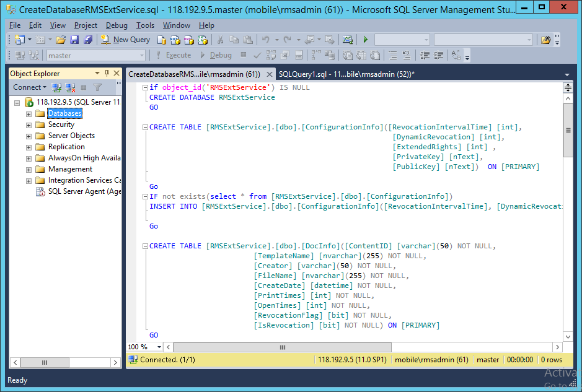The width and height of the screenshot is (582, 392).
Task: Click the Save All icon
Action: [x=88, y=40]
